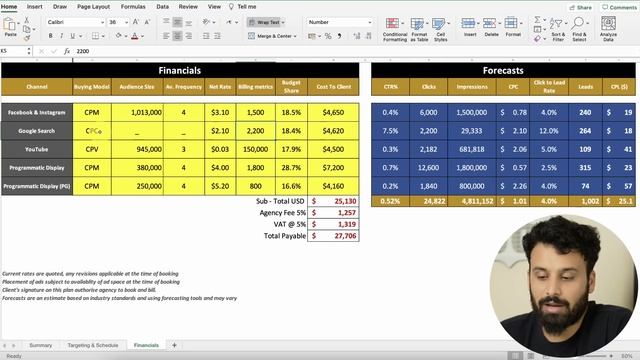Open Find & Select
Screen dimensions: 640x360
[x=579, y=29]
